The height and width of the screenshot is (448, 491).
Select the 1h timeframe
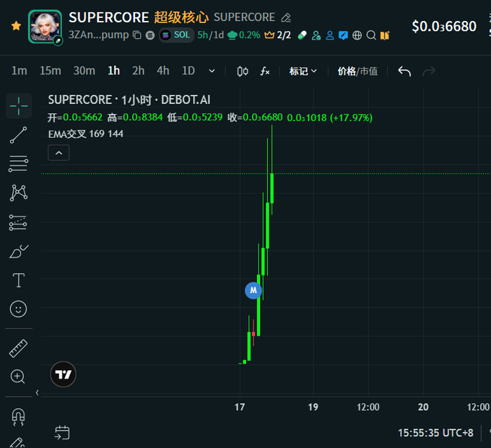point(113,71)
